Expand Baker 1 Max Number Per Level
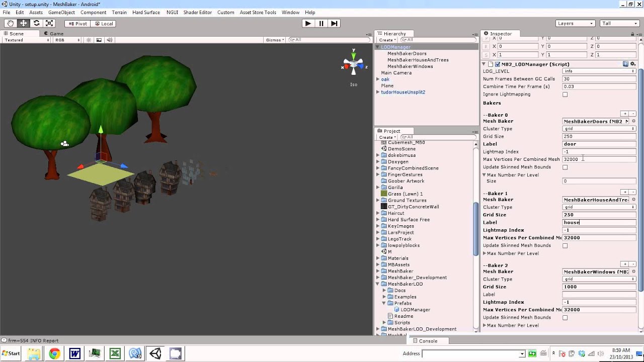 coord(485,253)
